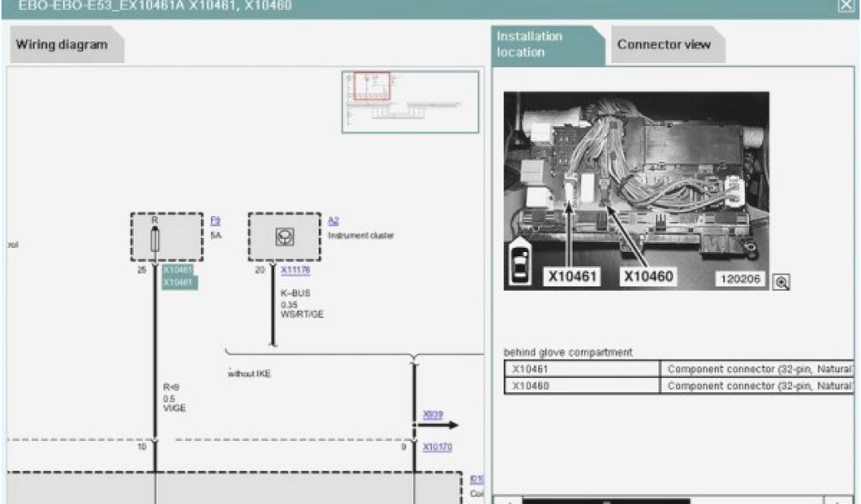Click the wiring diagram overview minimap

[410, 102]
